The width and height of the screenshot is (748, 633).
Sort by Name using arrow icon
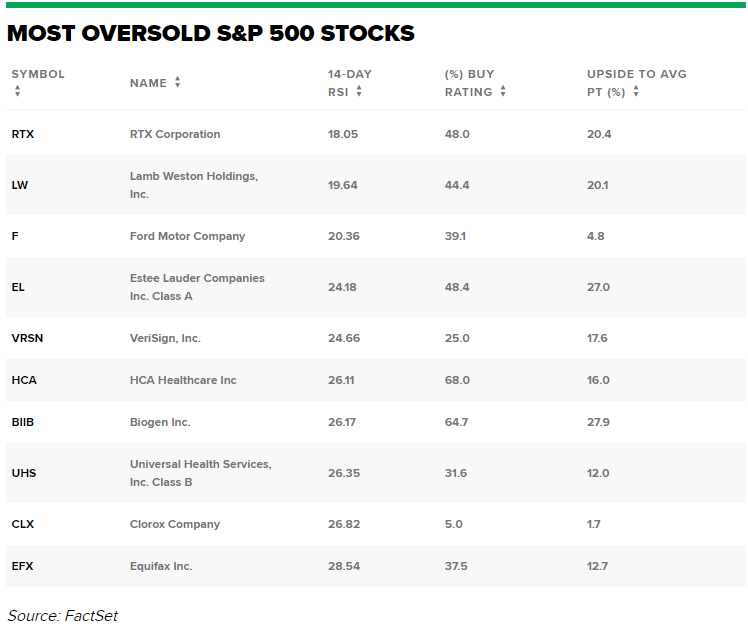coord(177,82)
